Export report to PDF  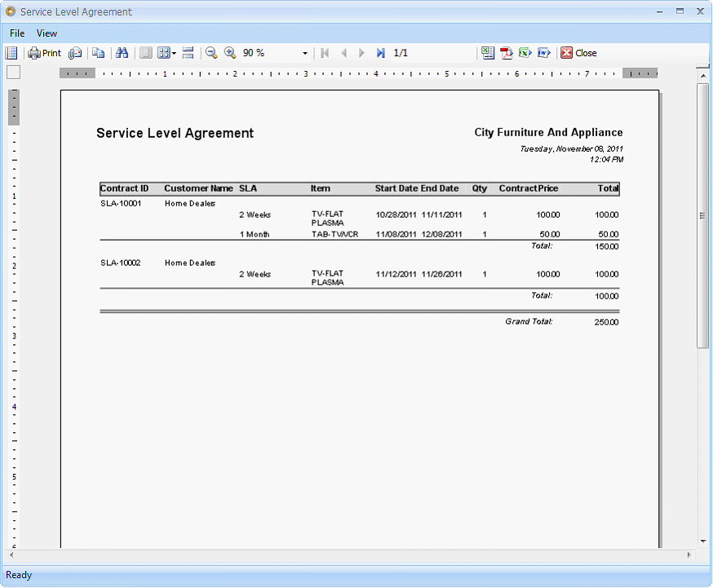(x=507, y=53)
